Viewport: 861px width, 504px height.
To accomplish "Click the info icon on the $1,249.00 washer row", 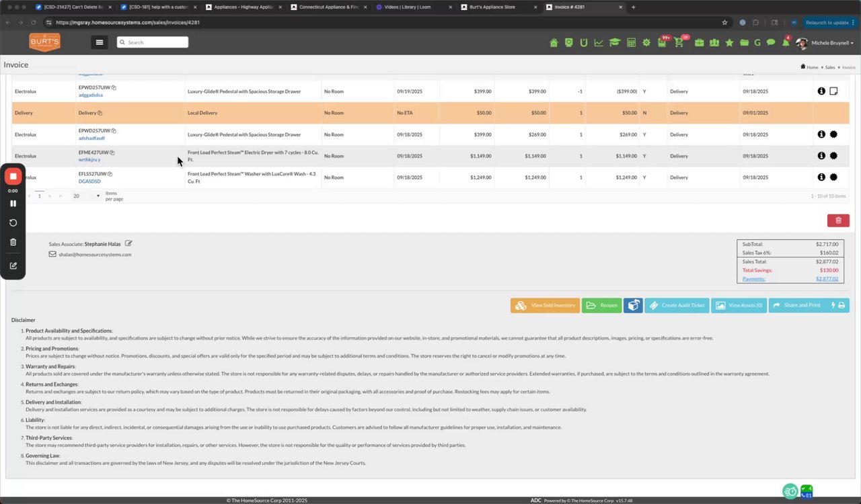I will (x=821, y=177).
